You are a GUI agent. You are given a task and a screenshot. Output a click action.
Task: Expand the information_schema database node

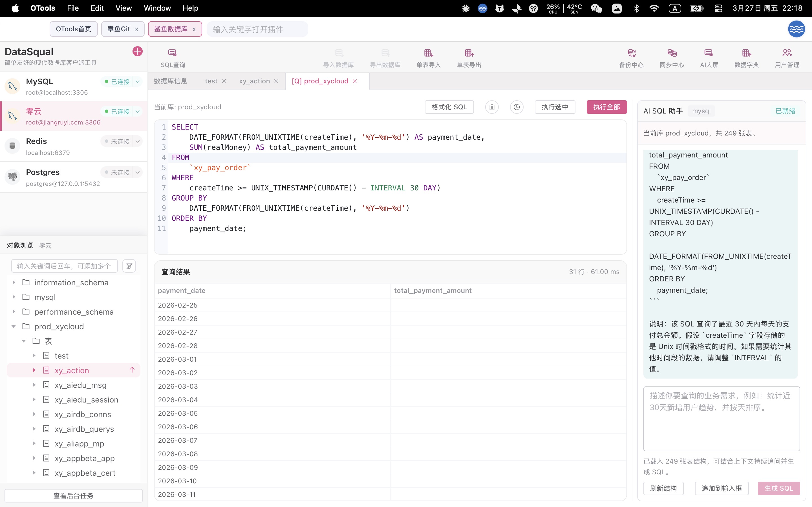tap(14, 282)
